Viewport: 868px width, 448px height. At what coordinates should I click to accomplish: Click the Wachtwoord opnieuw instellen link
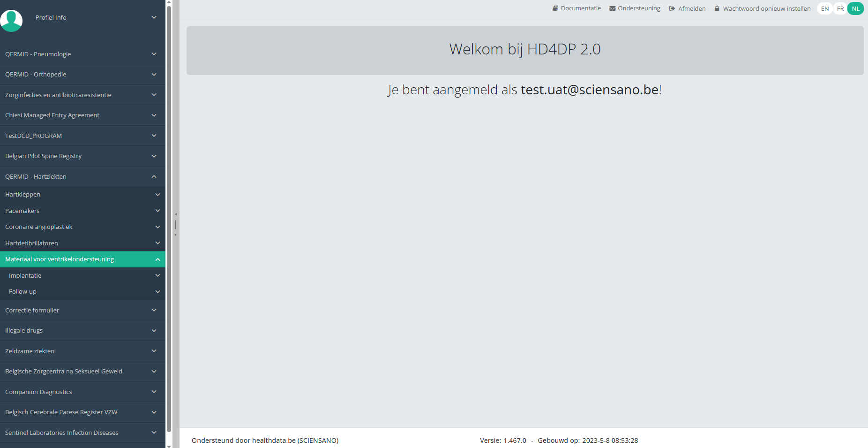click(x=766, y=8)
